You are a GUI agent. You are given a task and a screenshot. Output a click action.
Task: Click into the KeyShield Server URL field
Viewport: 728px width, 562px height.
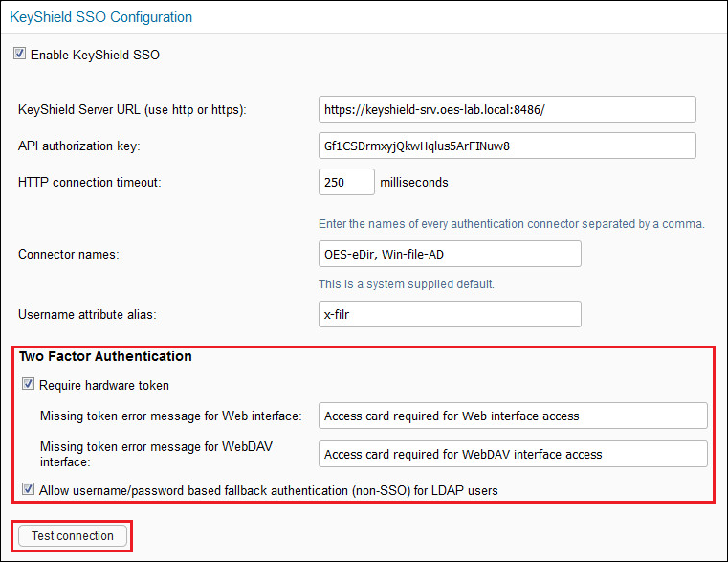(507, 110)
